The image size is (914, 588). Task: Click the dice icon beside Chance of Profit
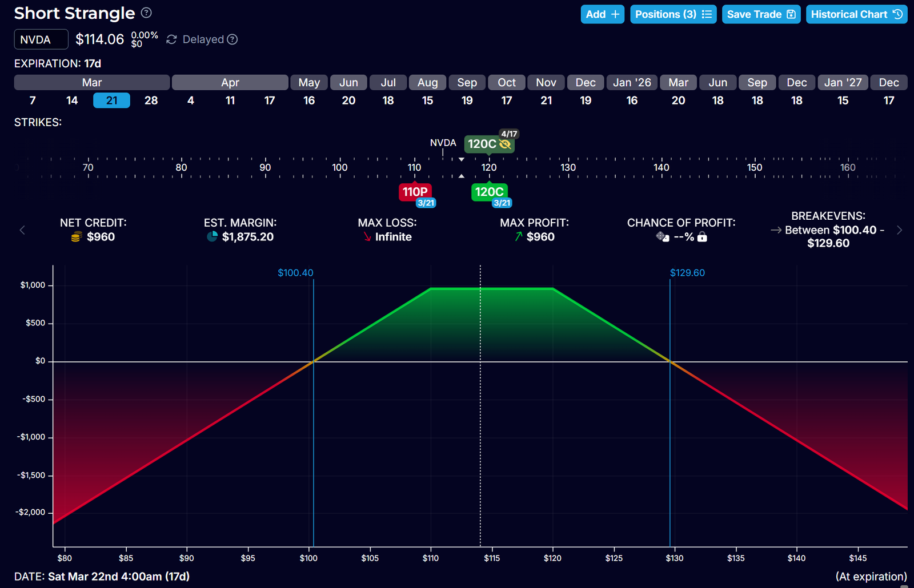(x=663, y=236)
